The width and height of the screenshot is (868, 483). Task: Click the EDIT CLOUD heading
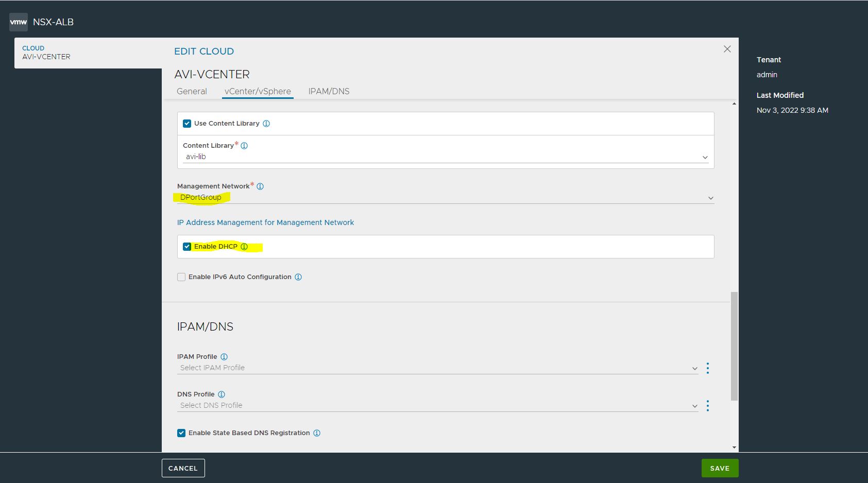point(204,51)
